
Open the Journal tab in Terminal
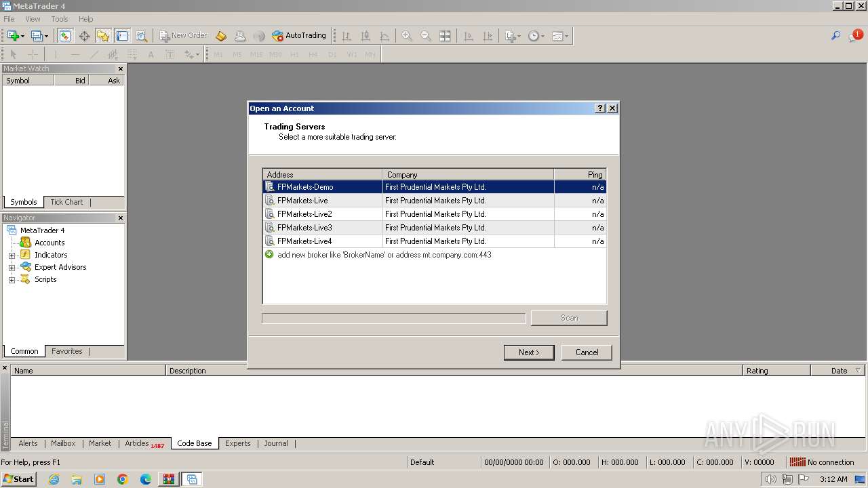pyautogui.click(x=276, y=443)
